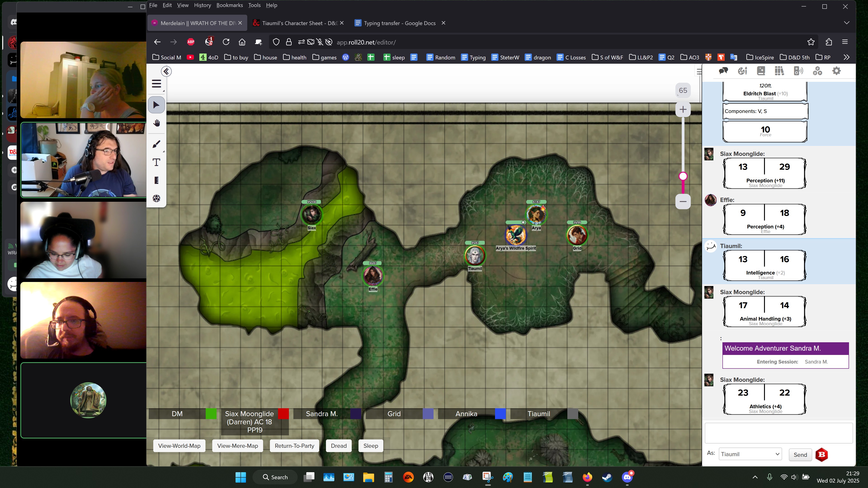Expand the Firefox tab list arrow

[x=847, y=23]
